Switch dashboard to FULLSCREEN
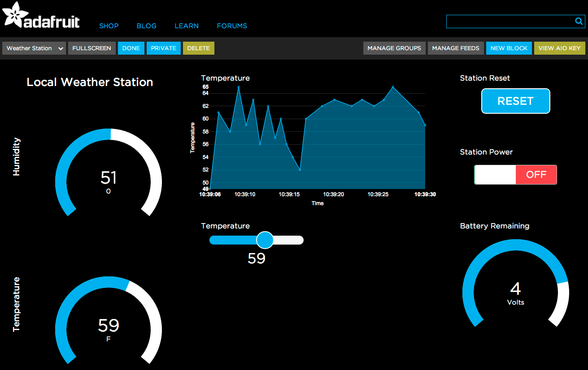Screen dimensions: 588x370 pyautogui.click(x=92, y=48)
